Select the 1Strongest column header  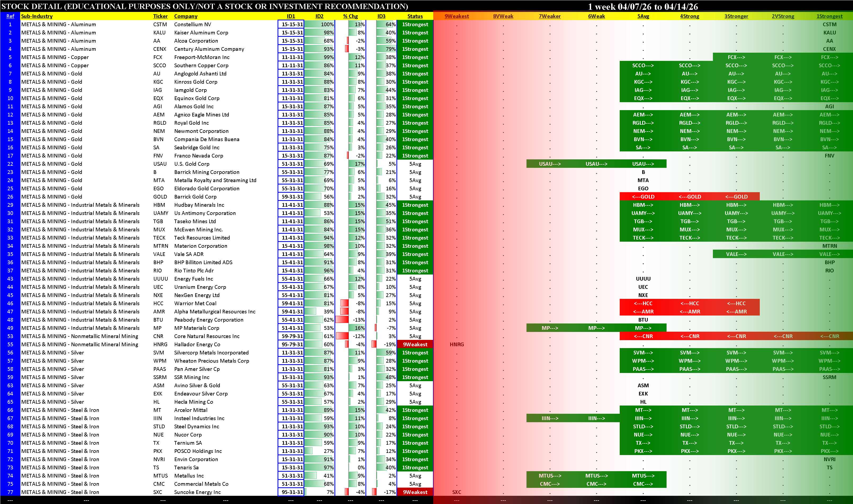829,16
